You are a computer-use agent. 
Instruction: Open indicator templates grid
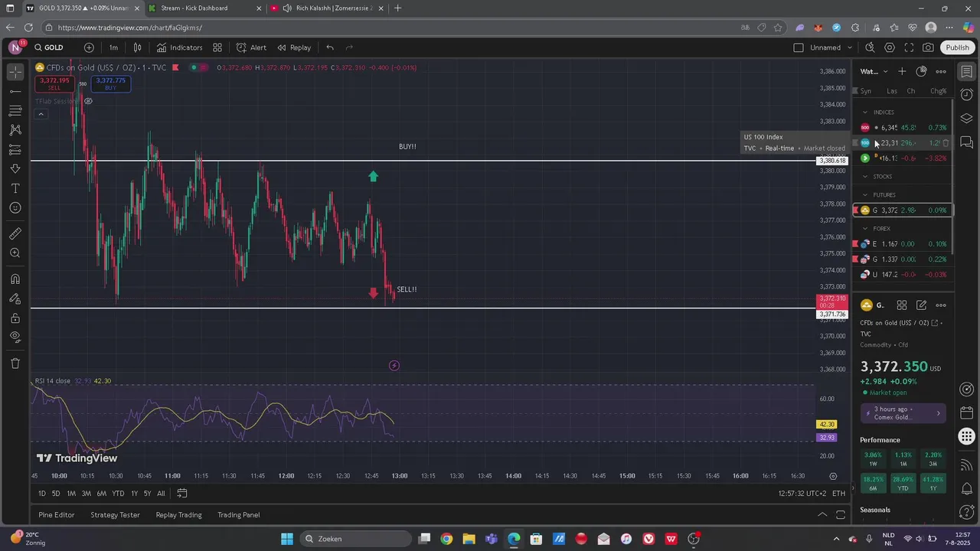click(217, 47)
